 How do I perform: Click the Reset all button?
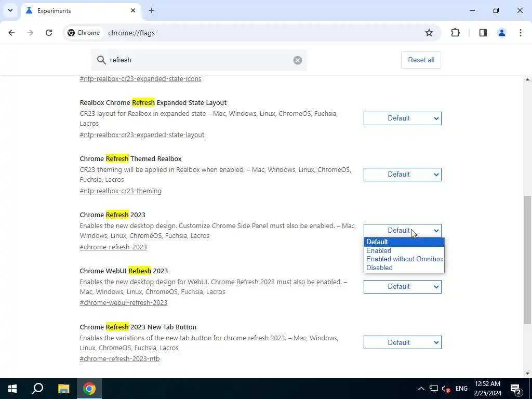coord(421,60)
